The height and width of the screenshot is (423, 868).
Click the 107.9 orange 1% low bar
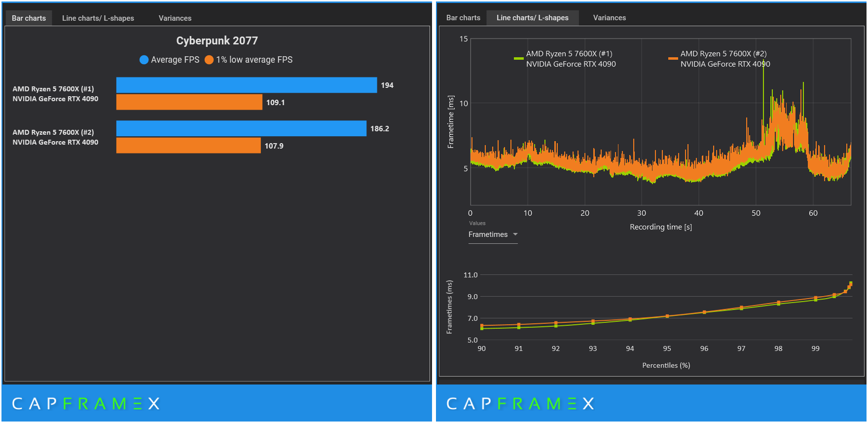tap(188, 146)
